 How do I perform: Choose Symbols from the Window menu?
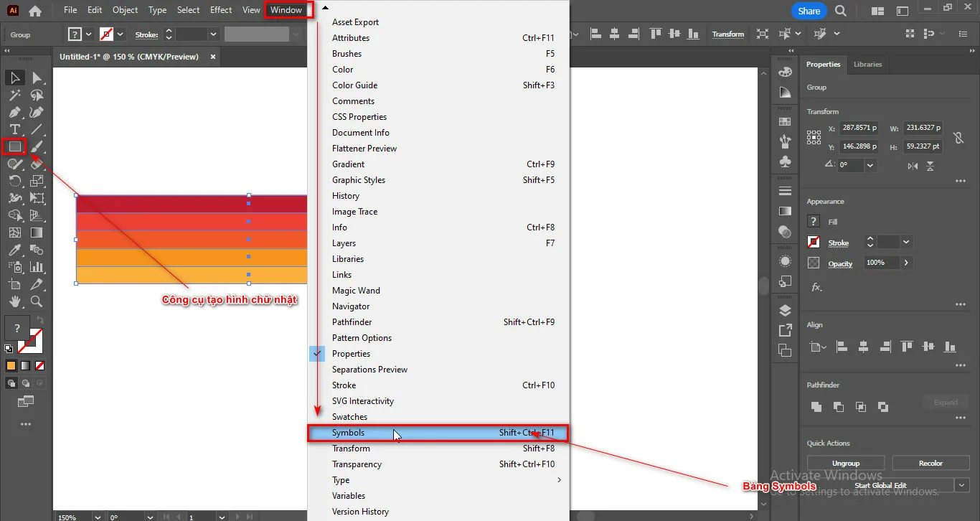348,433
